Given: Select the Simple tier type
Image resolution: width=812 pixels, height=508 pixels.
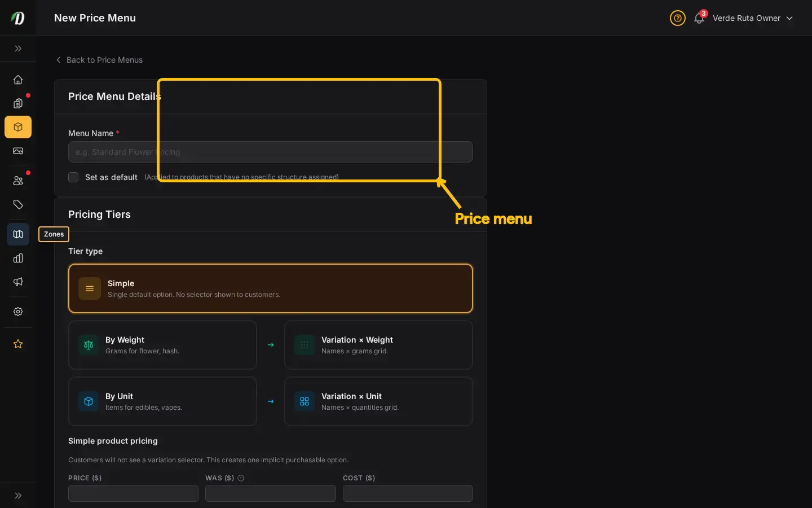Looking at the screenshot, I should [271, 288].
